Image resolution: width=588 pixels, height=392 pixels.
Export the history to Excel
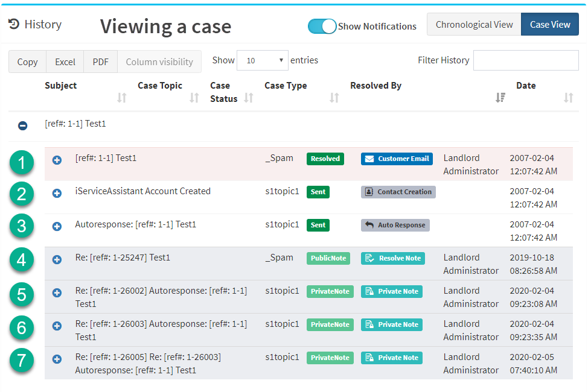(65, 62)
